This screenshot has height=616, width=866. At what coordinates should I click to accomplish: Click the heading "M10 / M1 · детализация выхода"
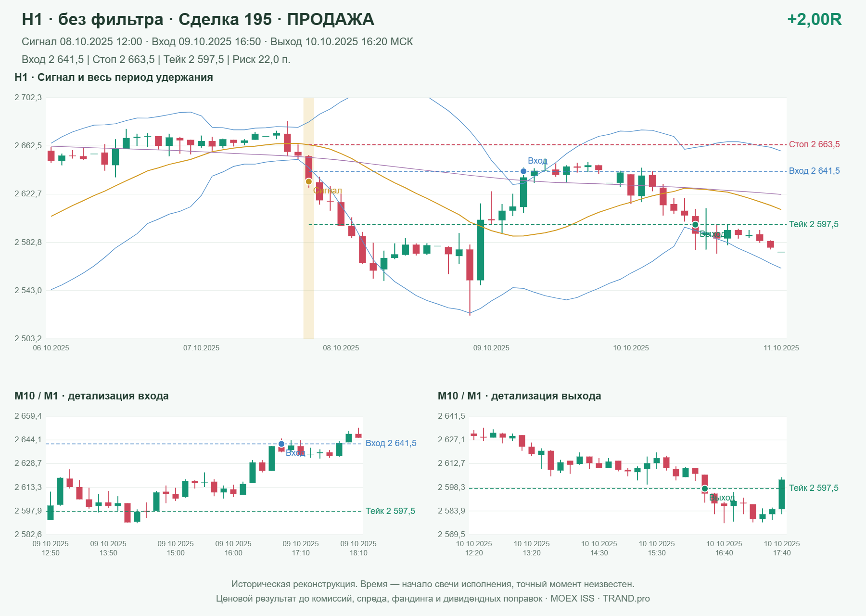520,396
